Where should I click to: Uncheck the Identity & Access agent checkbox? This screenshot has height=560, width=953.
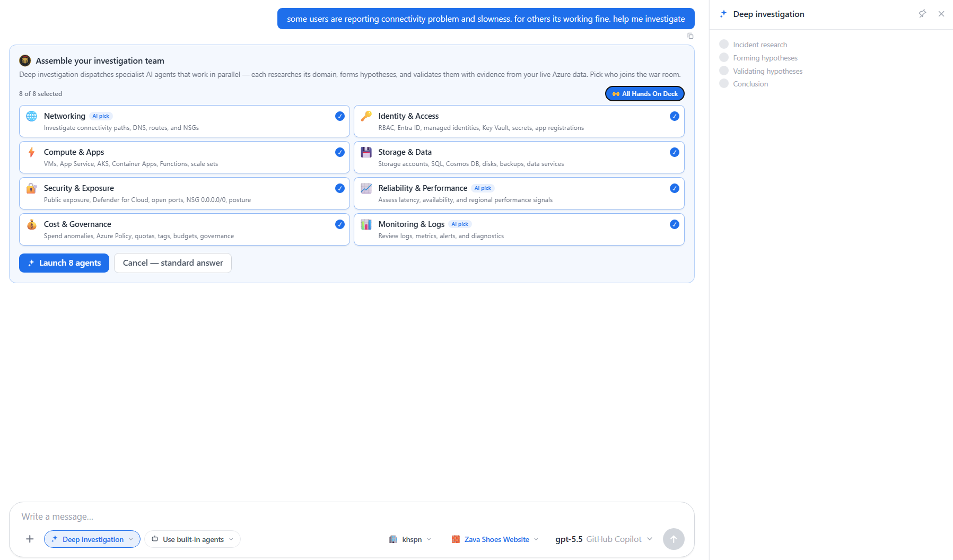click(675, 116)
